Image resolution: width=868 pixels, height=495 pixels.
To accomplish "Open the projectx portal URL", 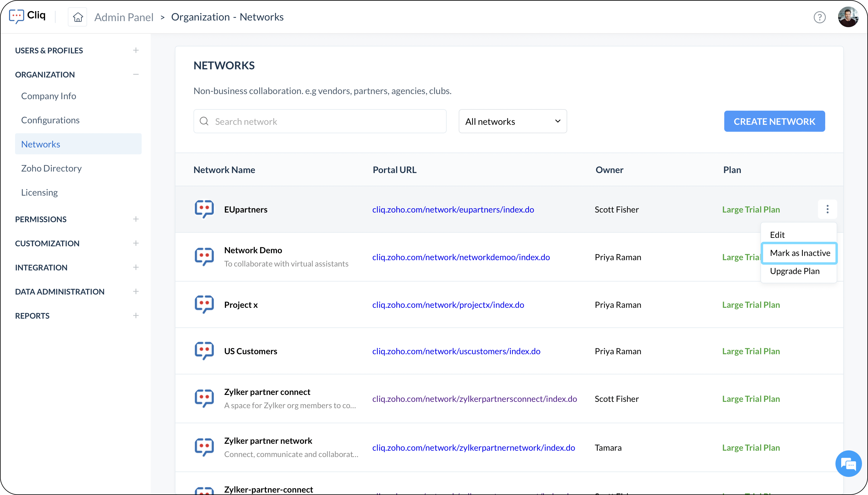I will 448,304.
